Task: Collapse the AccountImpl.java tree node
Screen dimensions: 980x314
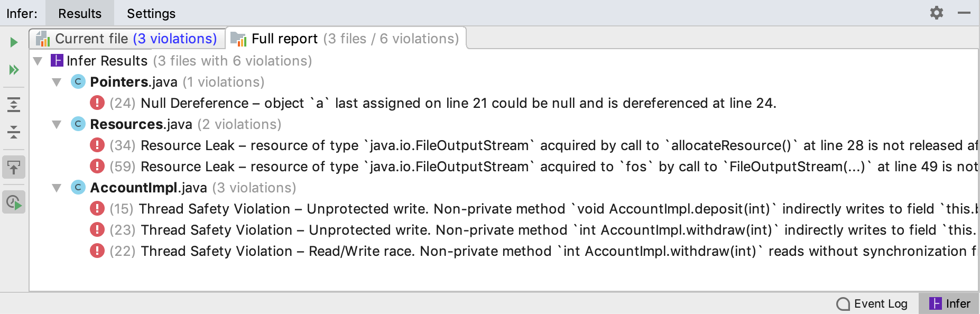Action: point(57,188)
